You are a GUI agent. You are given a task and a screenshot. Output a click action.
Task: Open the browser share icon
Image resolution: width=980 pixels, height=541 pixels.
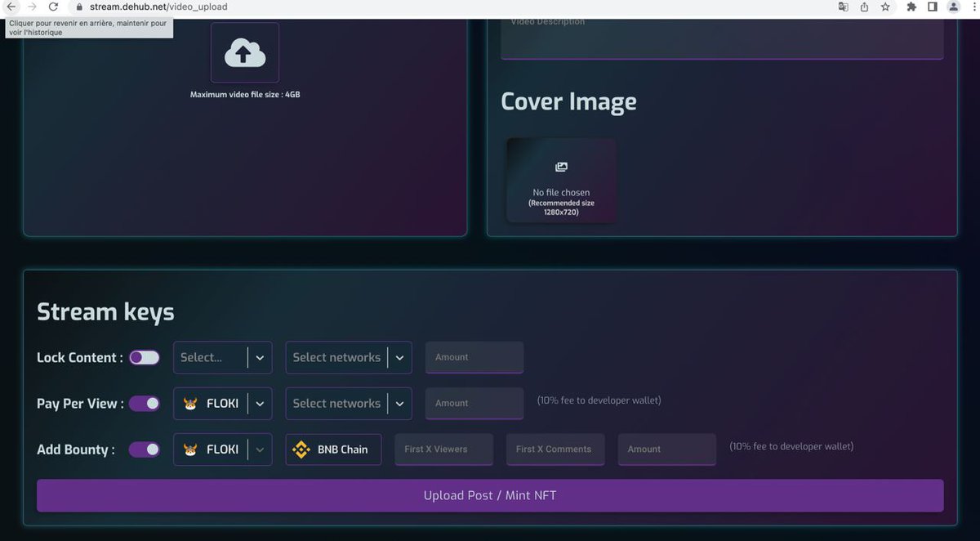[x=863, y=7]
